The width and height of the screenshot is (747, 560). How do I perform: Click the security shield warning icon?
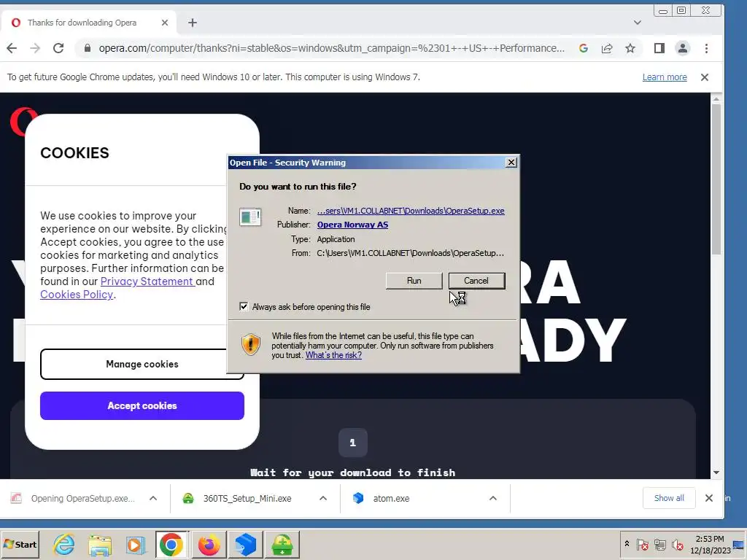(x=251, y=344)
